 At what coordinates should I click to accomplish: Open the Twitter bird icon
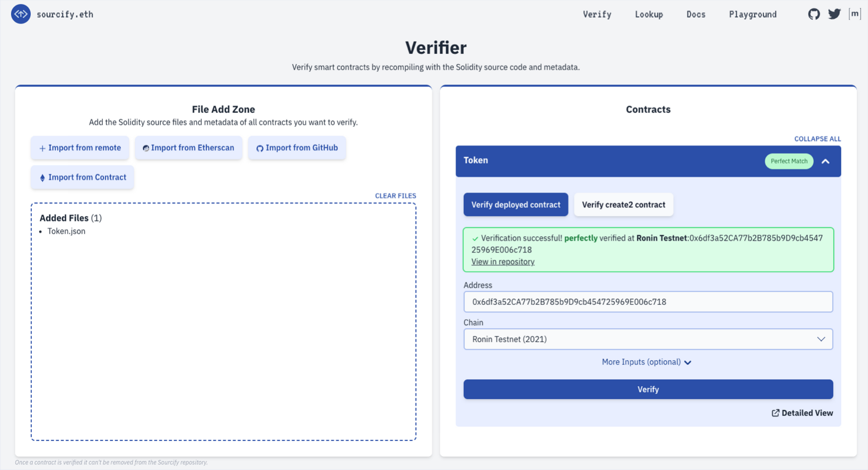(834, 14)
